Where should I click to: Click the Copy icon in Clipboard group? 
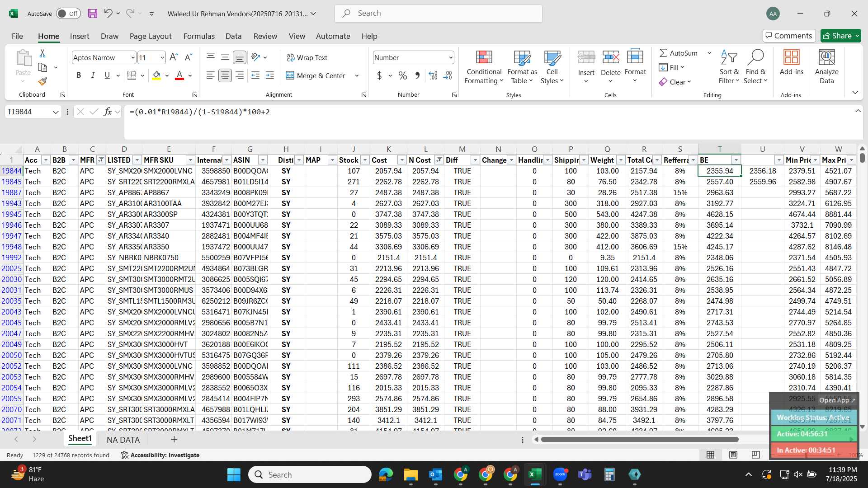(x=42, y=67)
